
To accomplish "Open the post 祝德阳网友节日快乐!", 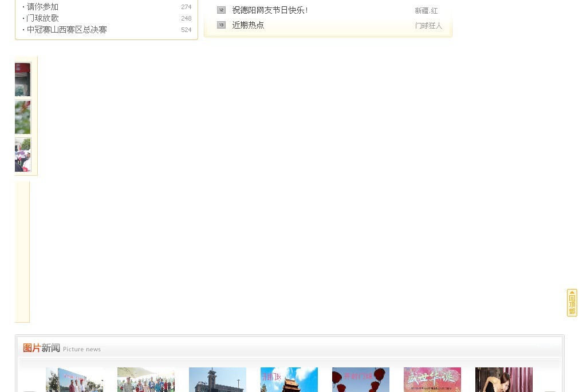I will 270,10.
